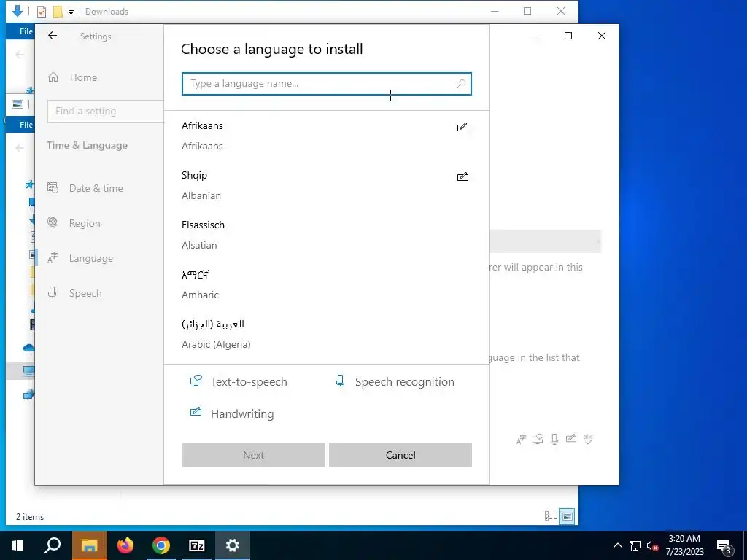Focus the Type a language name field

point(326,84)
